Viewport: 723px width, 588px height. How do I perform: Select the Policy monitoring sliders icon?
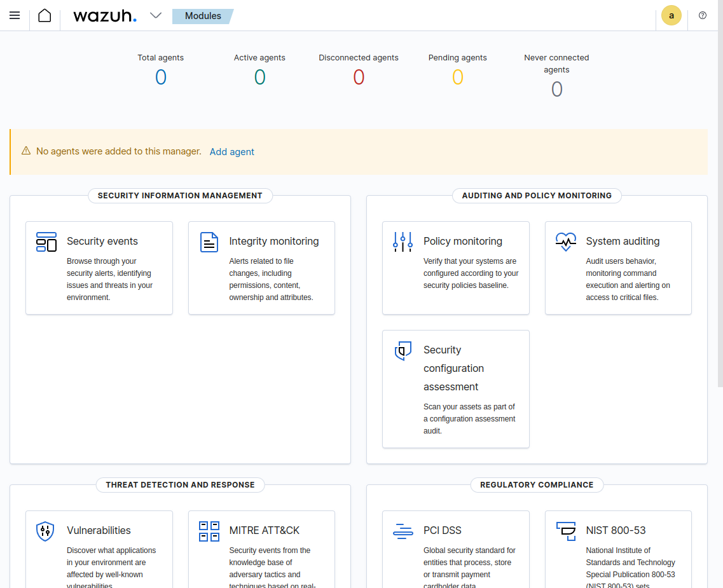(403, 242)
